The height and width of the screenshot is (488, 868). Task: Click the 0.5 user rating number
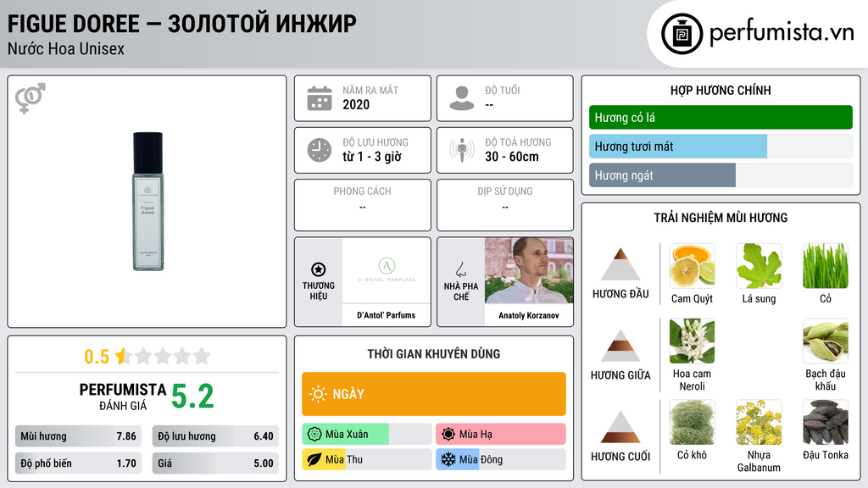pos(97,357)
